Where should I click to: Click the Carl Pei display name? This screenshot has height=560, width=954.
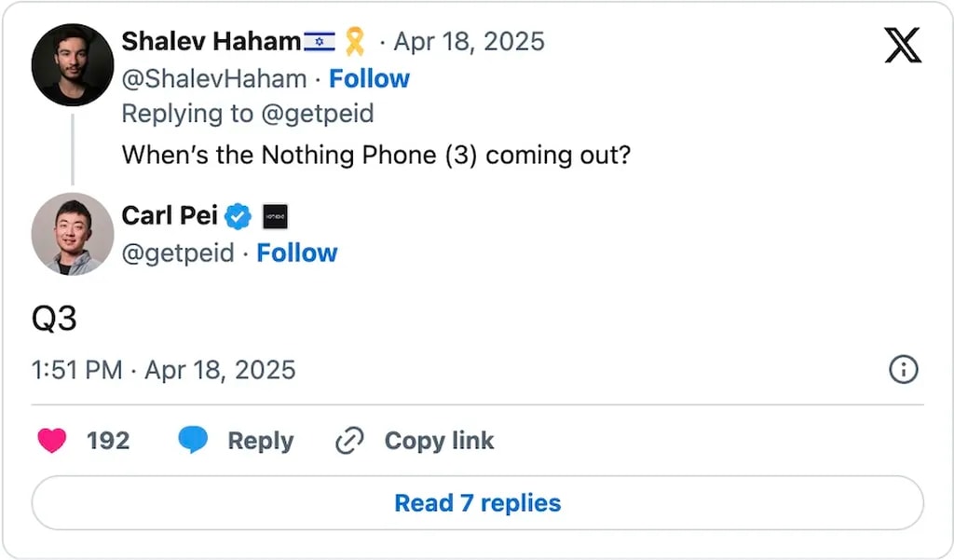click(170, 216)
